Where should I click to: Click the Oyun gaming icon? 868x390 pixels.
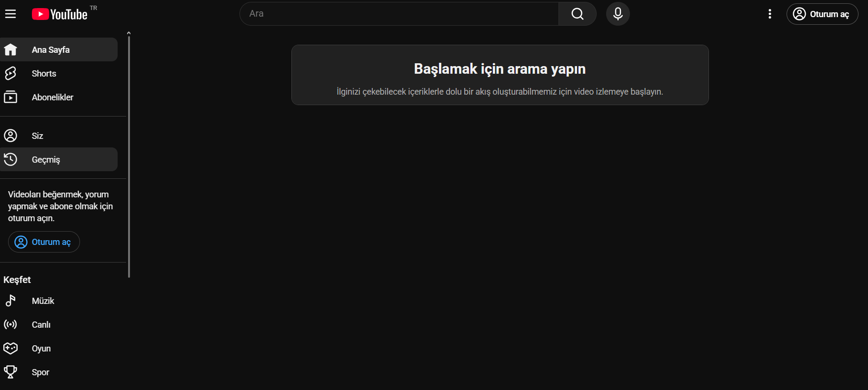(10, 348)
